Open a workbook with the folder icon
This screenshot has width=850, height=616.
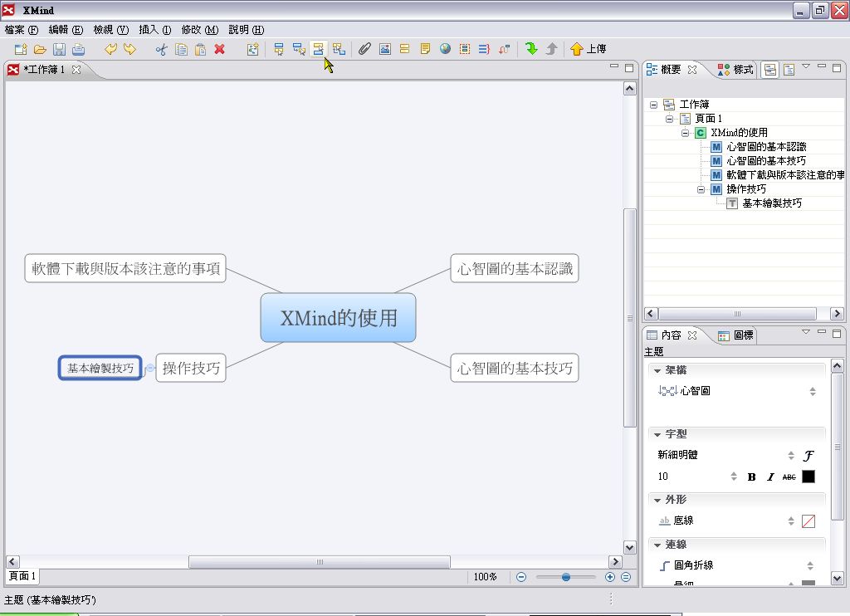tap(40, 49)
